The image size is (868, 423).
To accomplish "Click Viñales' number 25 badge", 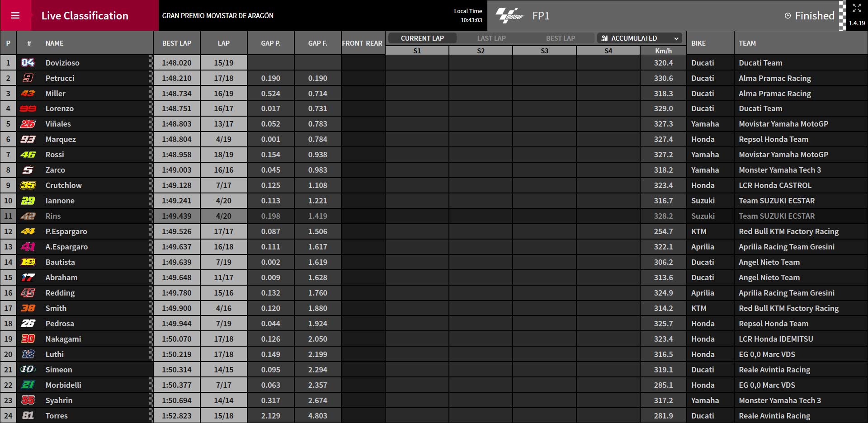I will tap(28, 124).
